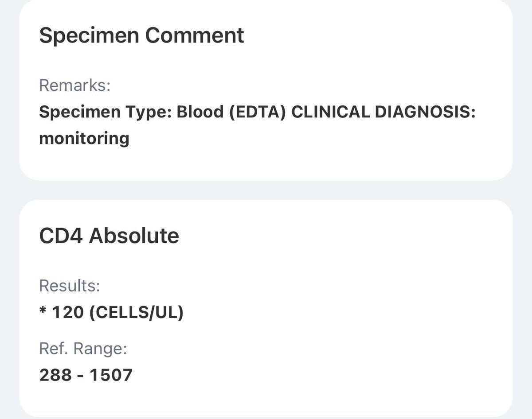The width and height of the screenshot is (532, 419).
Task: Tap the word "Comment" in the top heading
Action: click(195, 35)
